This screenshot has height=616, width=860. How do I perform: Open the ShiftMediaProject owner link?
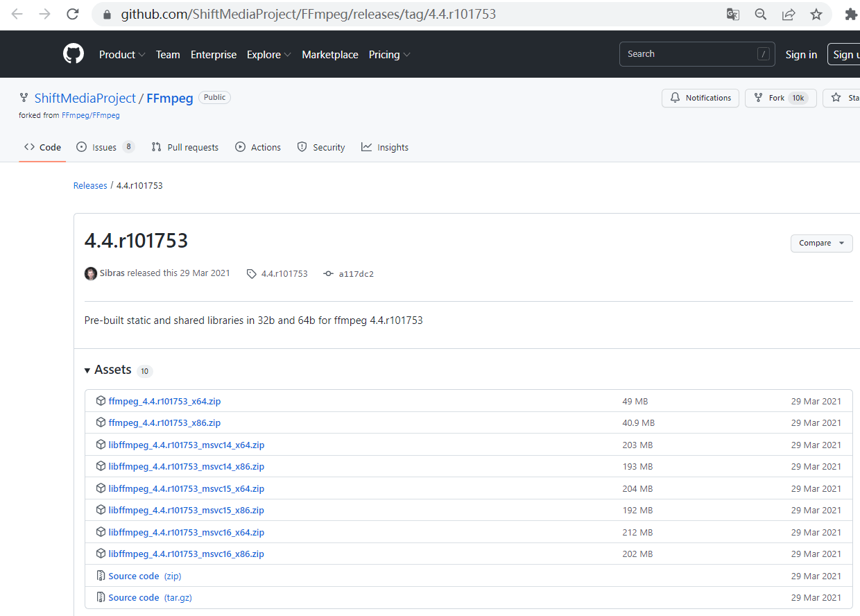coord(85,98)
